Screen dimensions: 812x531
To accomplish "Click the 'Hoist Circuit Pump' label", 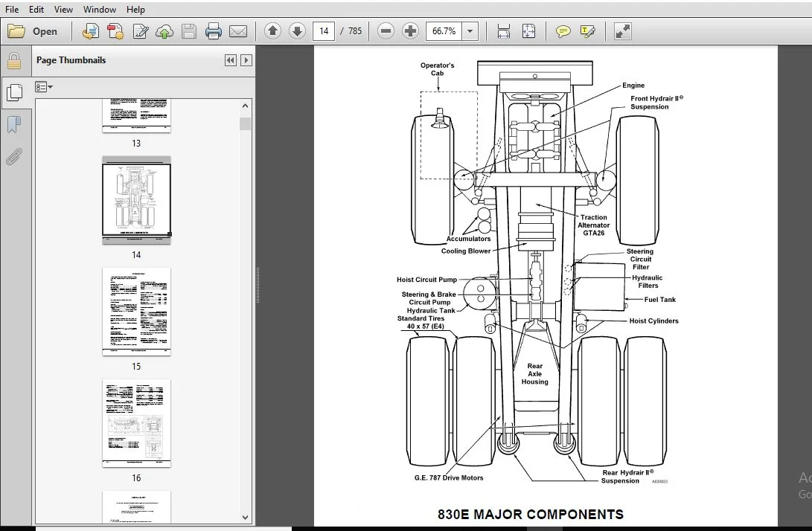I will pyautogui.click(x=426, y=280).
